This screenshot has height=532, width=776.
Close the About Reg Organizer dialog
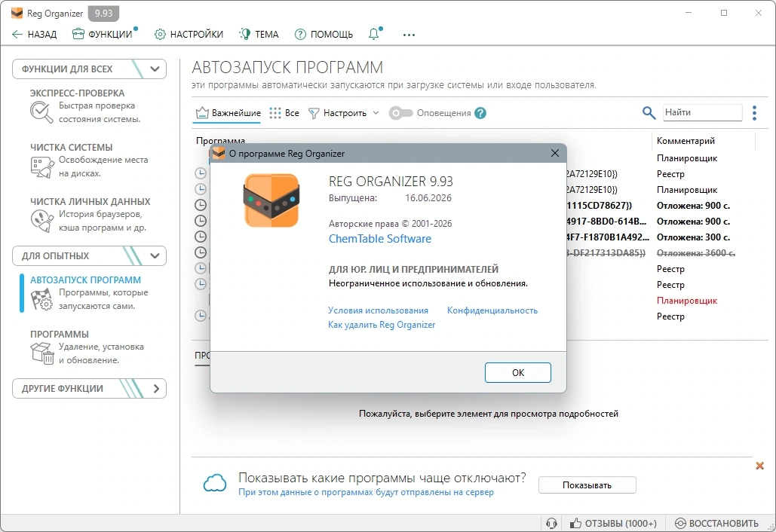pyautogui.click(x=555, y=153)
